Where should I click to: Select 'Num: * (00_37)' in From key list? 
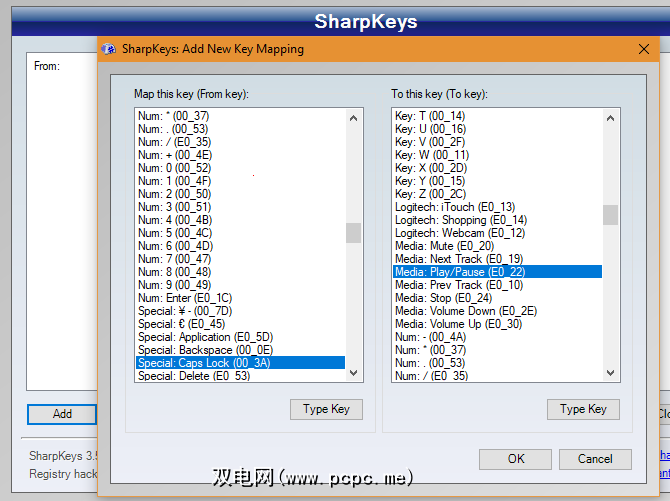pos(240,116)
